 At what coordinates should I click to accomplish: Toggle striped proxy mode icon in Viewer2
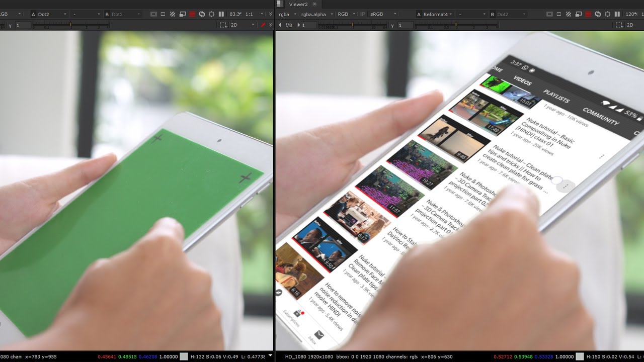pos(569,15)
